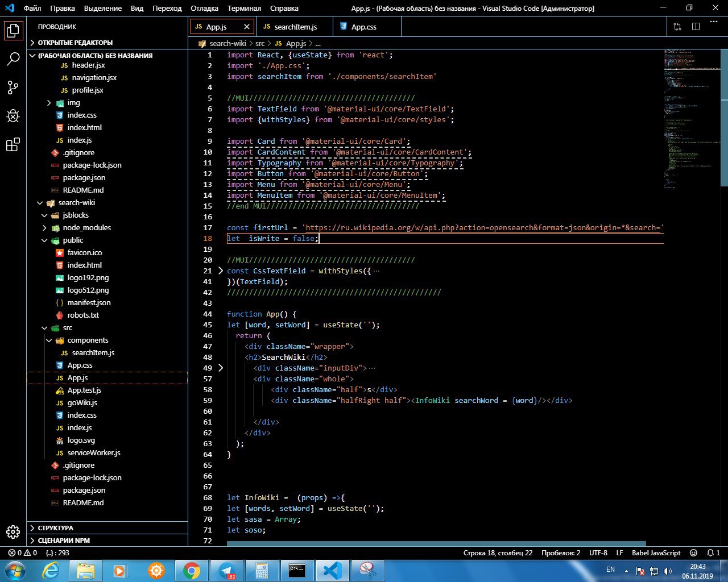This screenshot has width=728, height=582.
Task: Open the Search view icon
Action: 13,59
